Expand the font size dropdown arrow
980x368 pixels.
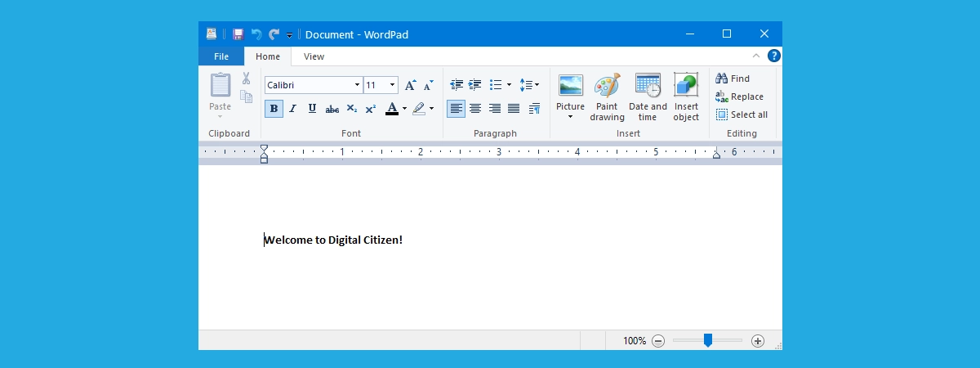pos(393,85)
